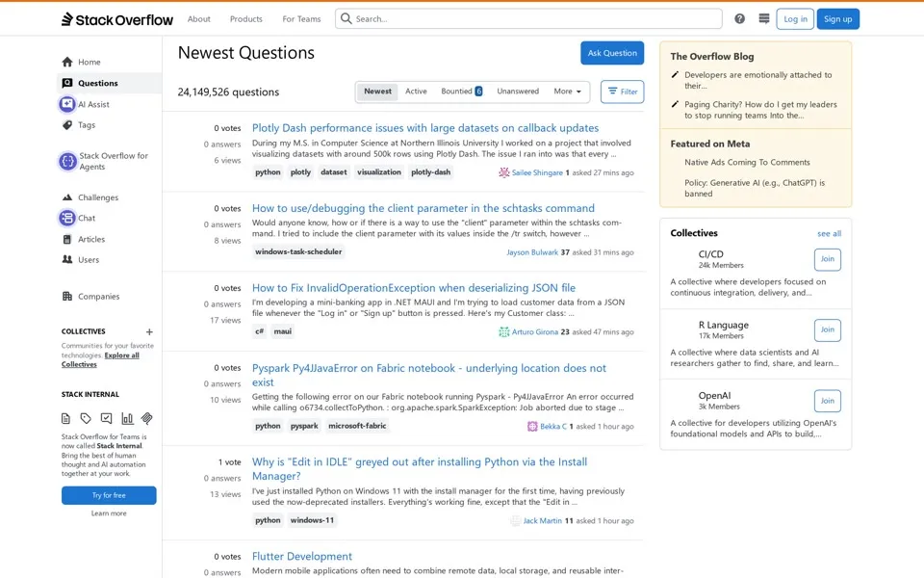Click the microsoft-fabric tag

coord(357,426)
